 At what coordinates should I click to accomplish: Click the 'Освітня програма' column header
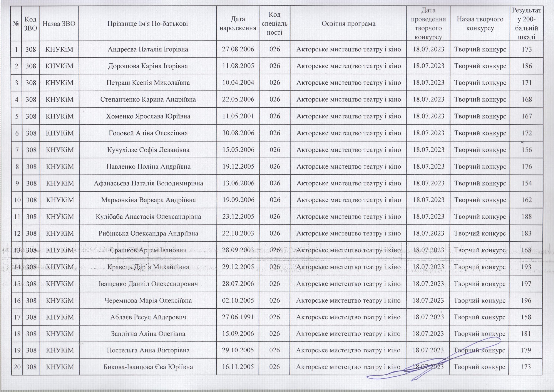348,24
